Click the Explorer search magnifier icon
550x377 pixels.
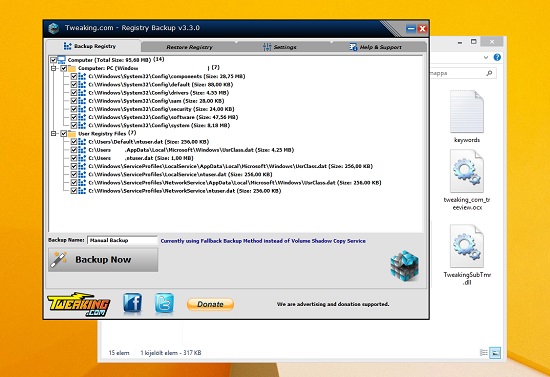pyautogui.click(x=489, y=73)
